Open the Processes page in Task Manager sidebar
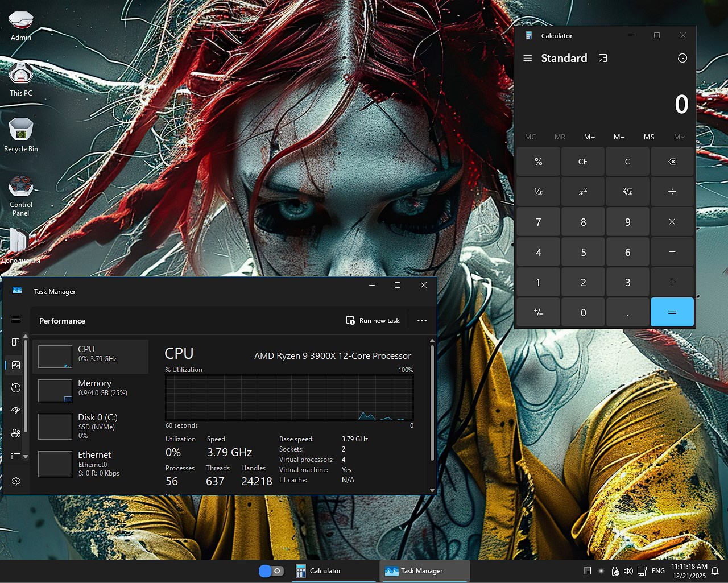728x583 pixels. (x=16, y=342)
